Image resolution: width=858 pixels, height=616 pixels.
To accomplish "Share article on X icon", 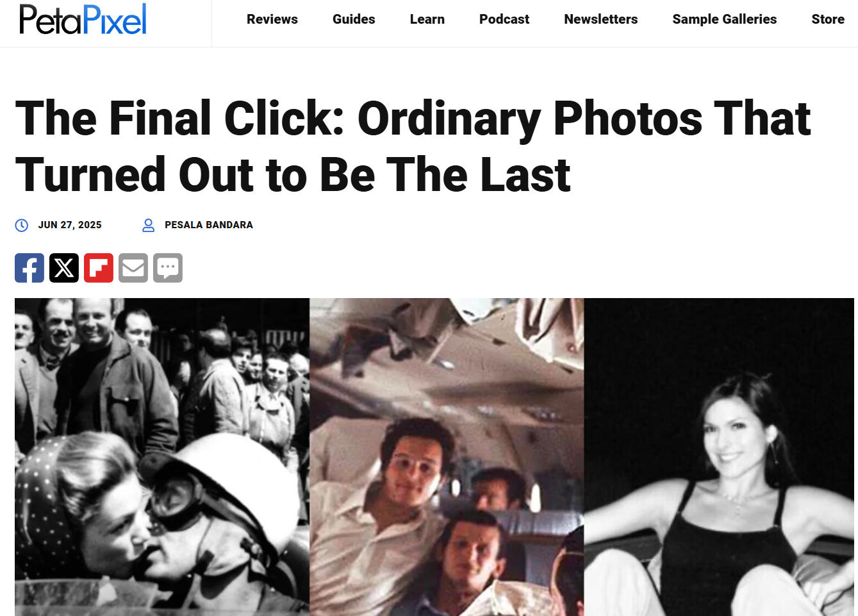I will point(64,268).
